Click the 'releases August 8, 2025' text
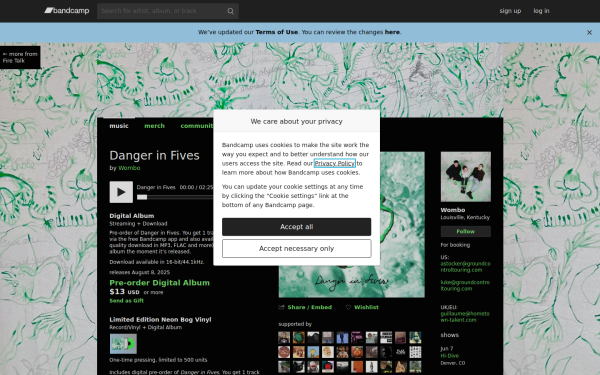Screen dimensions: 600x375 (140, 272)
